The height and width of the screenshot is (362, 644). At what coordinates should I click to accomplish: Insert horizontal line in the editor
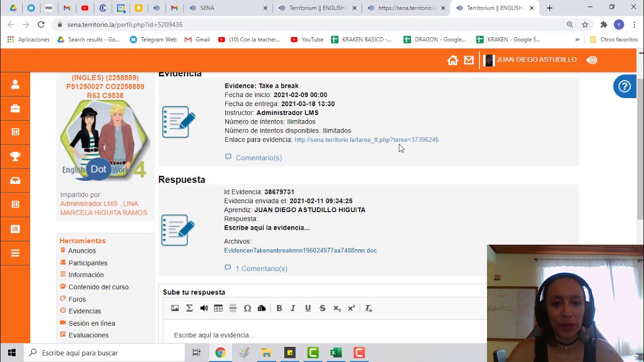(233, 308)
